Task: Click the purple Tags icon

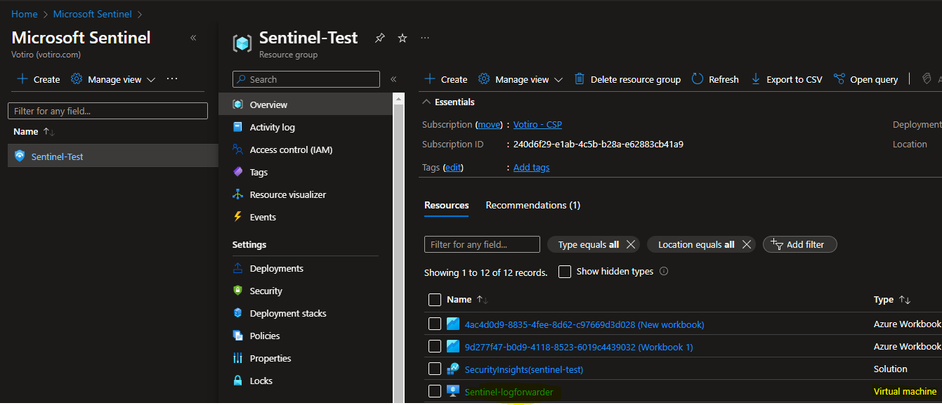Action: 238,172
